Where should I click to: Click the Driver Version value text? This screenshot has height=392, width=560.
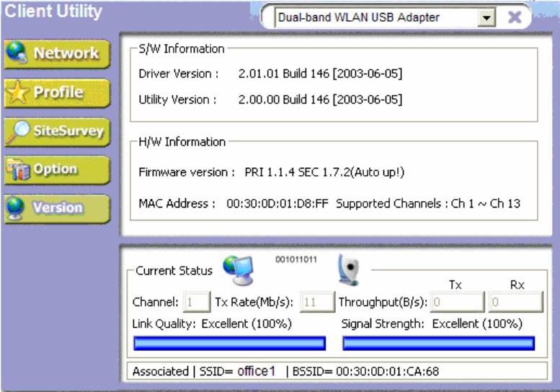click(320, 73)
